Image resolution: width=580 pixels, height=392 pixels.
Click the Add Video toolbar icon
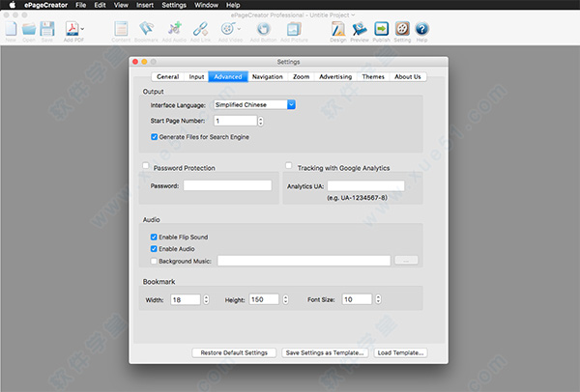click(227, 29)
